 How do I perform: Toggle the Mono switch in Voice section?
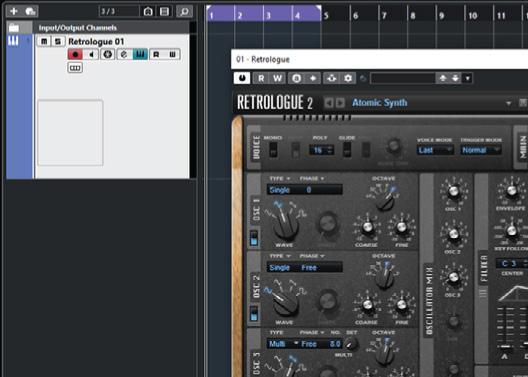click(x=273, y=150)
